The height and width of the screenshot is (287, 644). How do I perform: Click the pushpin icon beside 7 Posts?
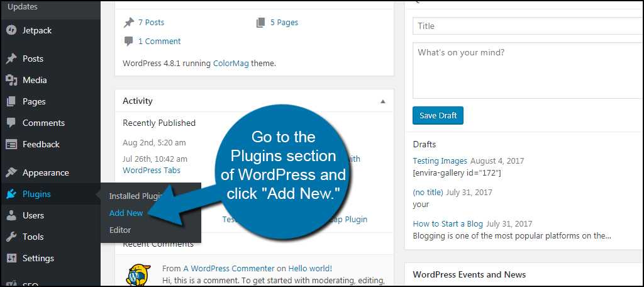[128, 23]
